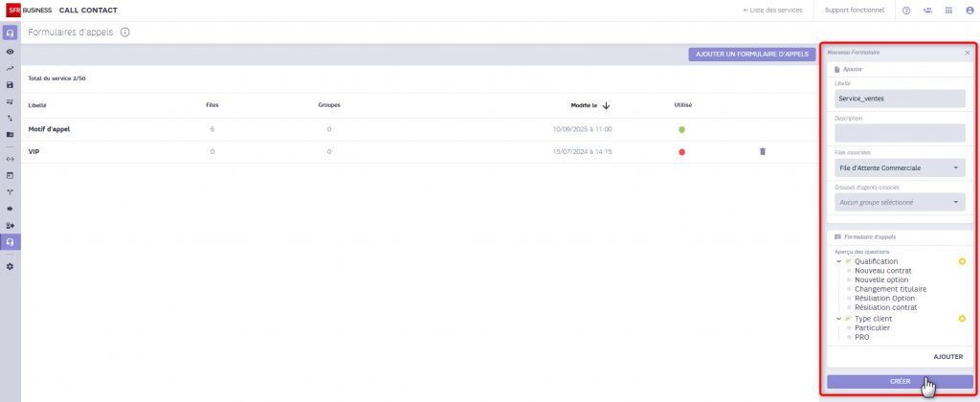
Task: Click the yellow star icon next to Type client
Action: [x=962, y=319]
